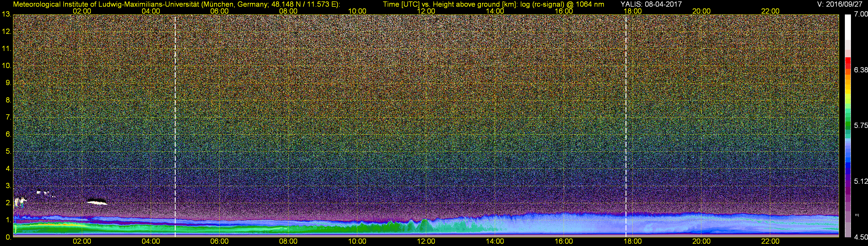Click the 6.38 color scale label
868x246 pixels.
click(x=861, y=70)
